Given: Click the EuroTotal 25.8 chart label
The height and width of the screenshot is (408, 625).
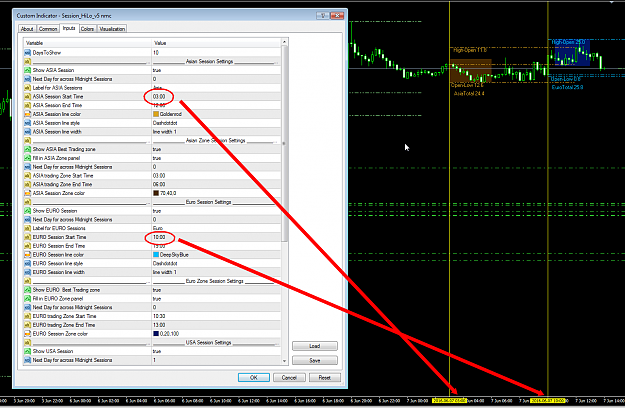Looking at the screenshot, I should tap(567, 87).
